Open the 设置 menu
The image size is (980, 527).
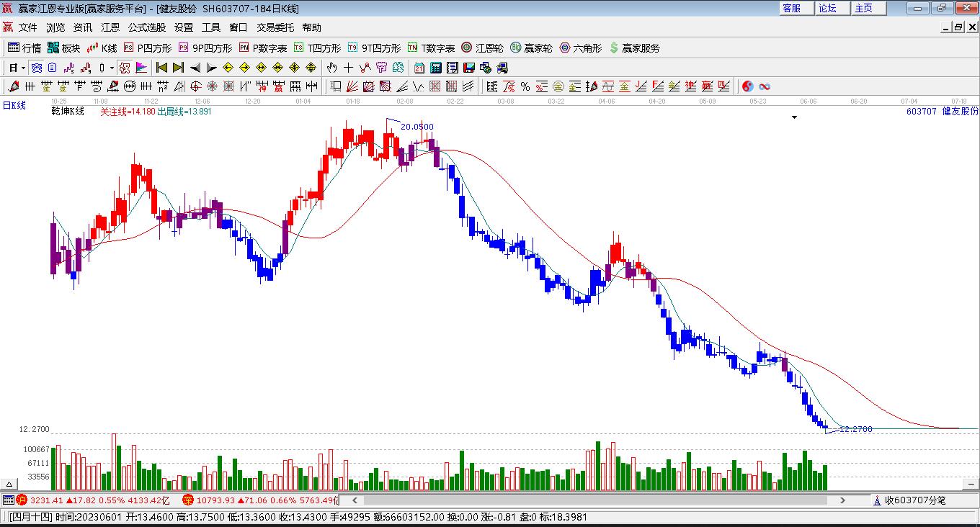point(184,27)
